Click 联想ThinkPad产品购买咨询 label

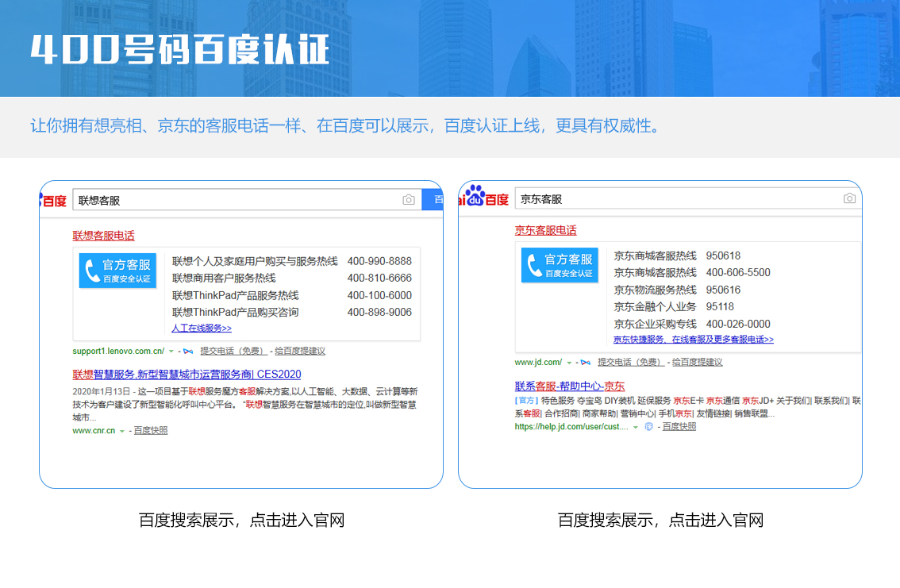236,313
